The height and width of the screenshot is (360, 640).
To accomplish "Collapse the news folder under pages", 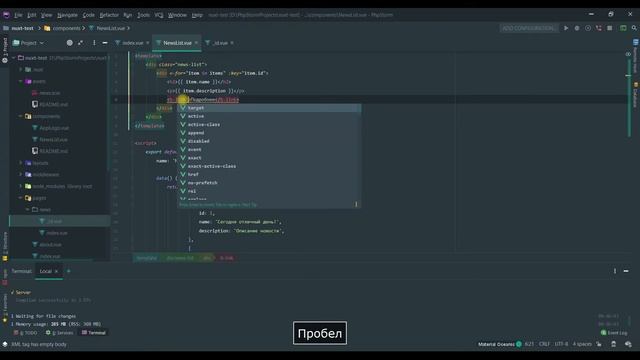I will pos(27,209).
